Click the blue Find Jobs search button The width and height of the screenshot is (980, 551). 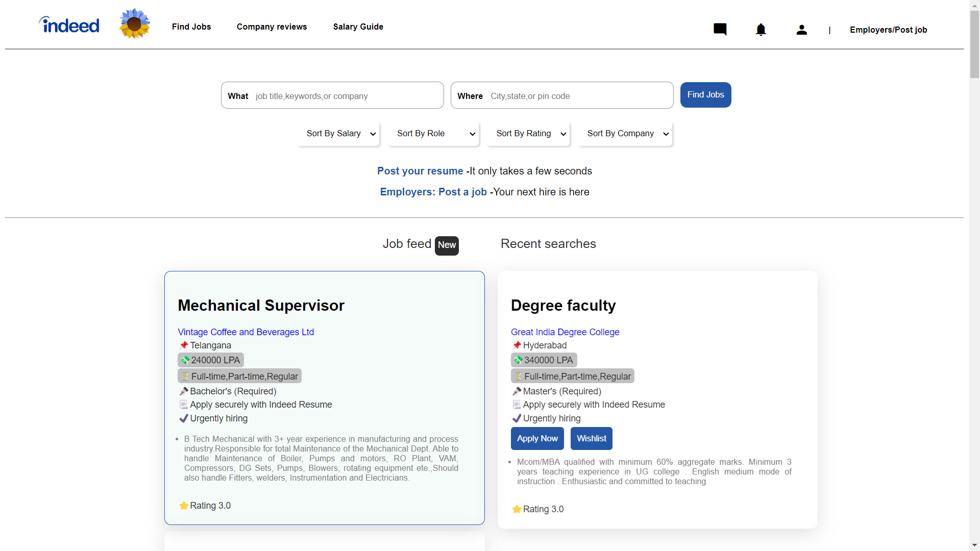[706, 95]
